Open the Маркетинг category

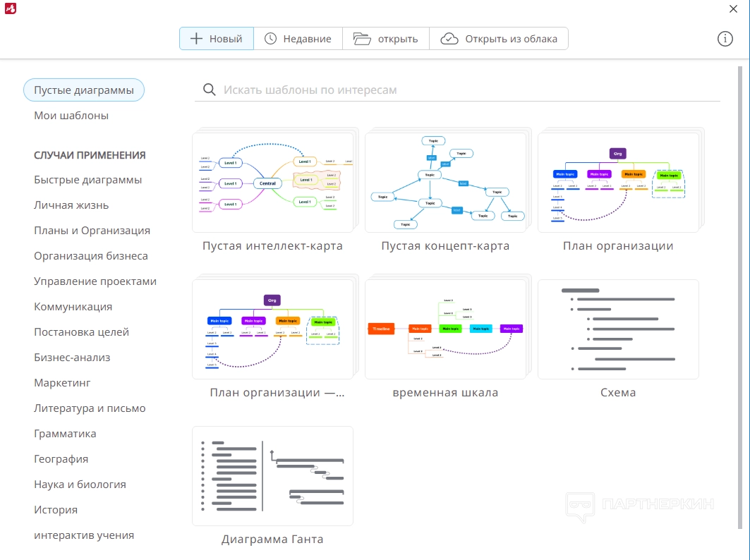coord(62,382)
